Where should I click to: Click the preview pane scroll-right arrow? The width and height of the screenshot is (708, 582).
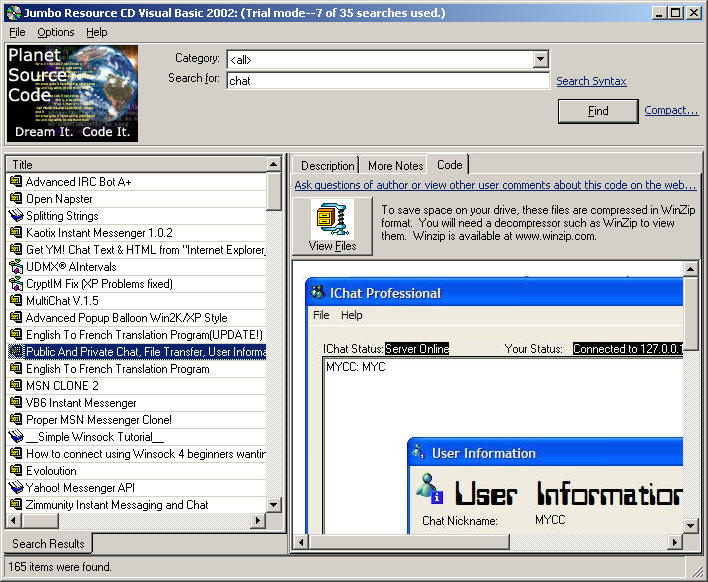[675, 541]
